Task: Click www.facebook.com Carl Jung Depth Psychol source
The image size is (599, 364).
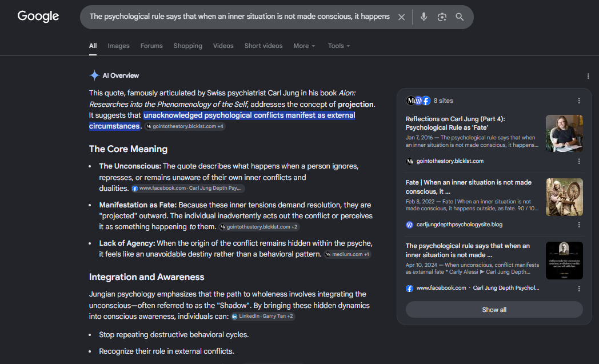Action: coord(477,288)
